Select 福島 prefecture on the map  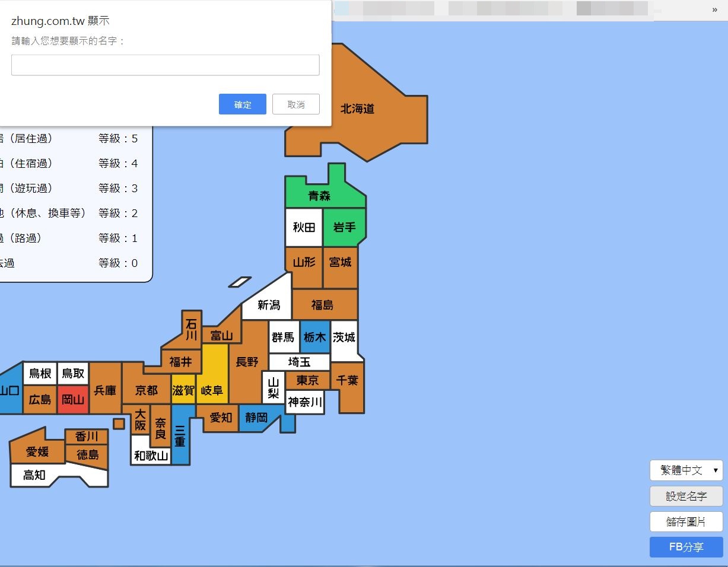[323, 305]
